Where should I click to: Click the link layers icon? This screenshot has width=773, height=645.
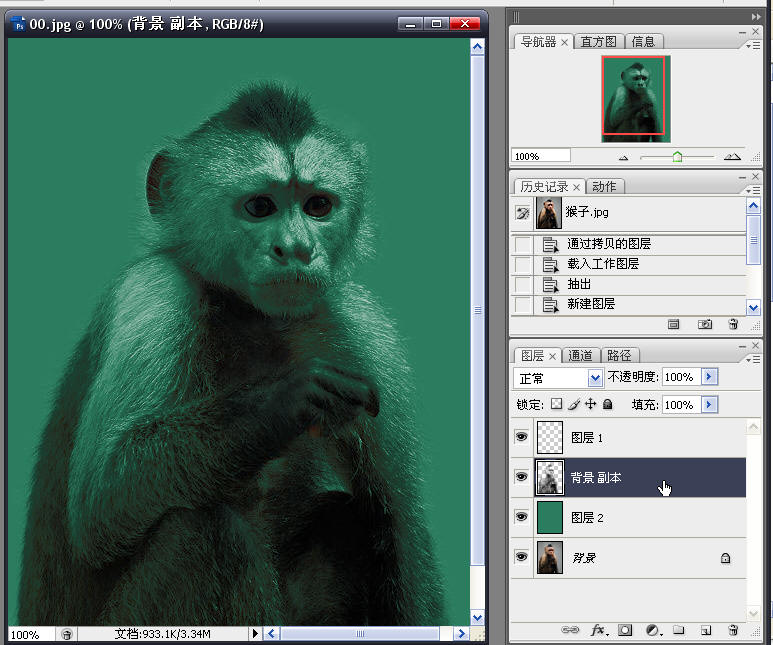(570, 630)
